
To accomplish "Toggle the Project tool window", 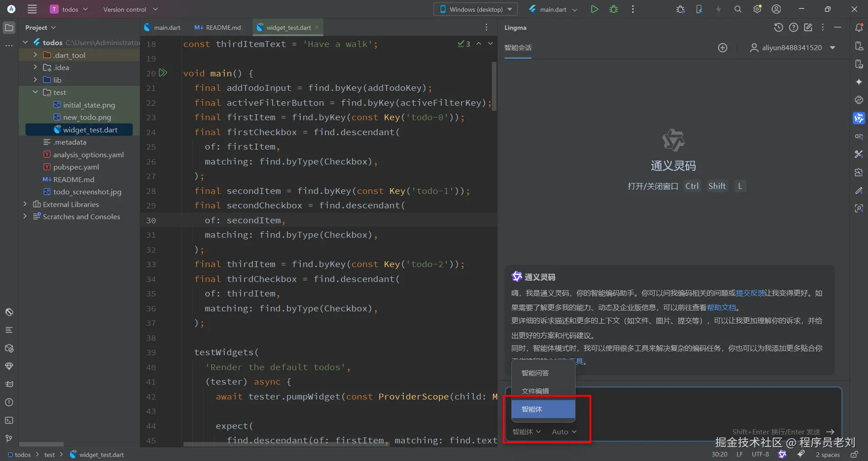I will click(x=9, y=28).
